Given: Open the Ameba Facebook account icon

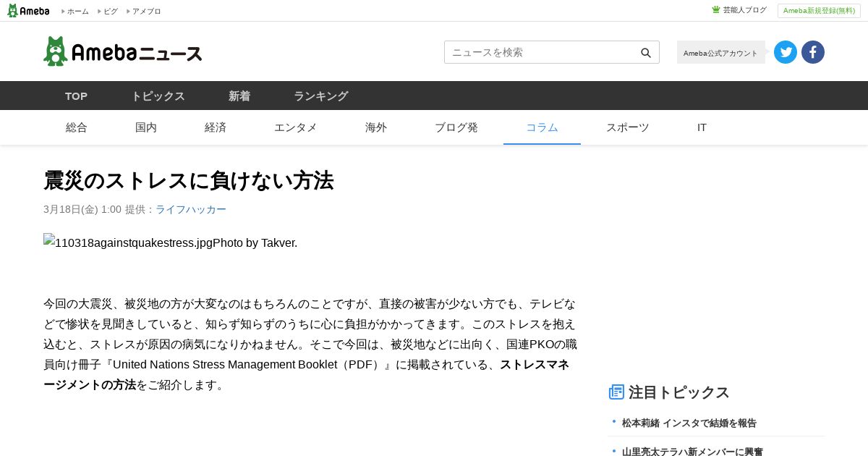Looking at the screenshot, I should (x=813, y=52).
